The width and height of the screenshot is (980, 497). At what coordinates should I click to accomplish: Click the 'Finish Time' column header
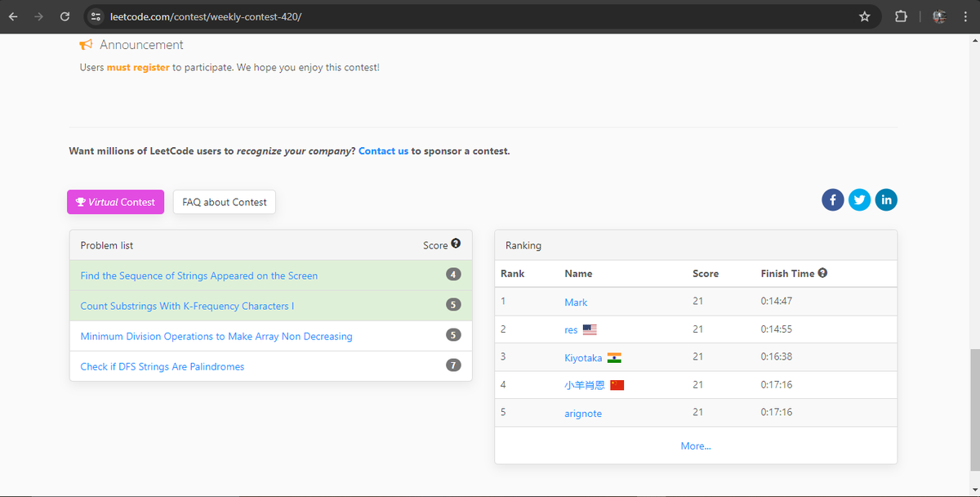tap(787, 273)
